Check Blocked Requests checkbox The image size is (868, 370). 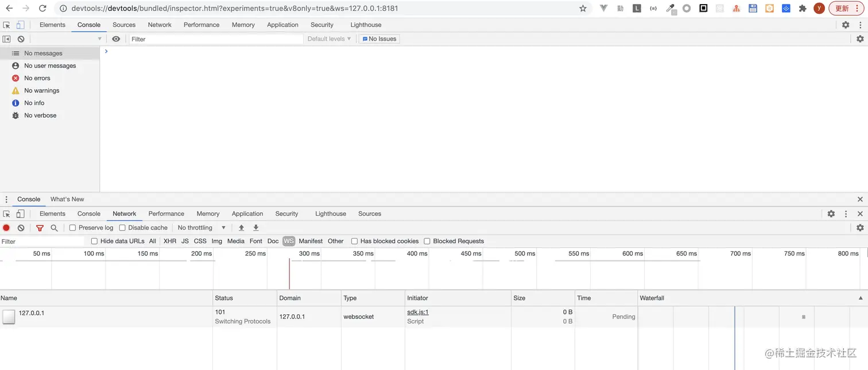(427, 242)
